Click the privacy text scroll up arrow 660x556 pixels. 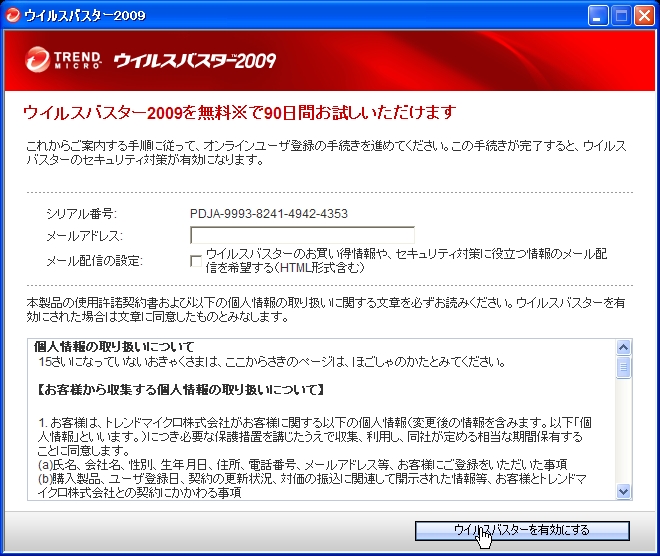[623, 347]
